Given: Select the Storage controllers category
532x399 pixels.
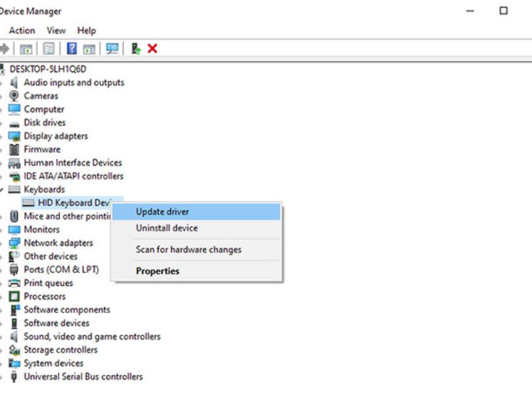Looking at the screenshot, I should pyautogui.click(x=61, y=350).
